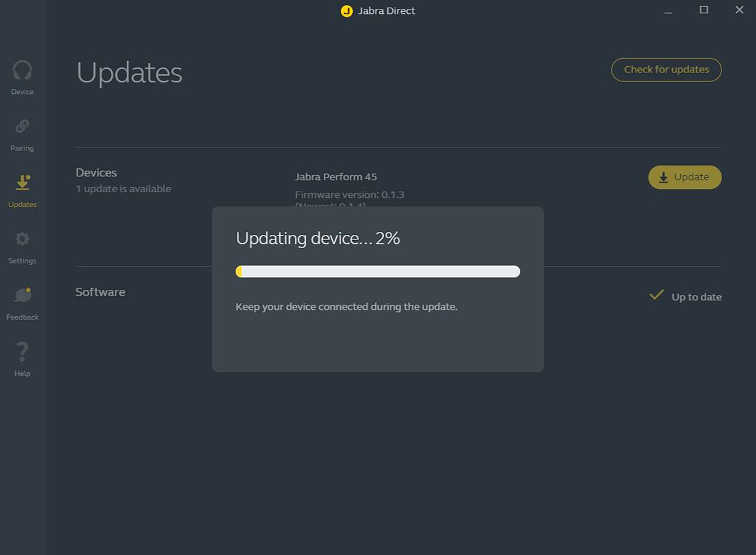Click the Update button for Jabra Perform 45

point(685,177)
